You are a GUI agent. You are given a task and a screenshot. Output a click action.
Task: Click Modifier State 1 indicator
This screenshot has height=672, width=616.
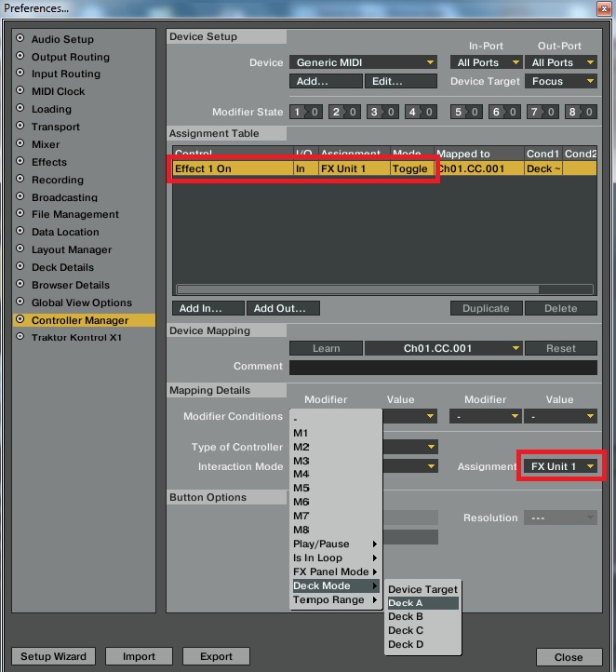click(306, 112)
